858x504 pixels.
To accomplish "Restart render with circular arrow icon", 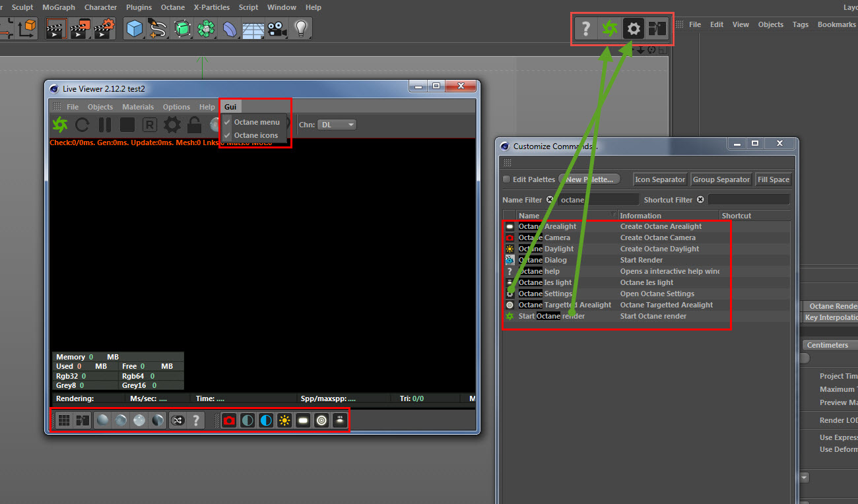I will tap(82, 124).
